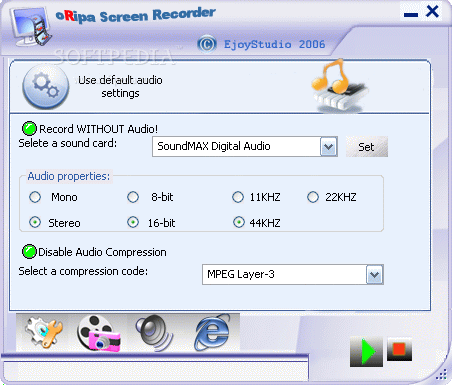
Task: Click the Audio properties: group label
Action: tap(69, 176)
